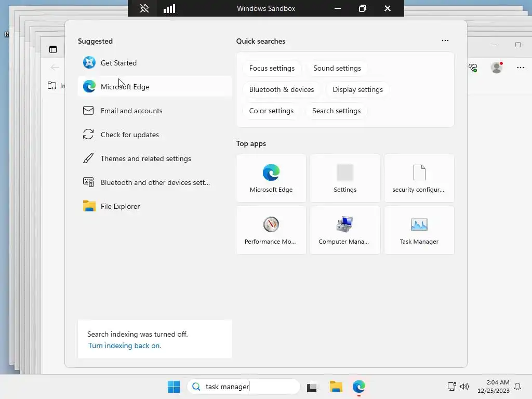Choose Bluetooth & devices quick search

[281, 89]
